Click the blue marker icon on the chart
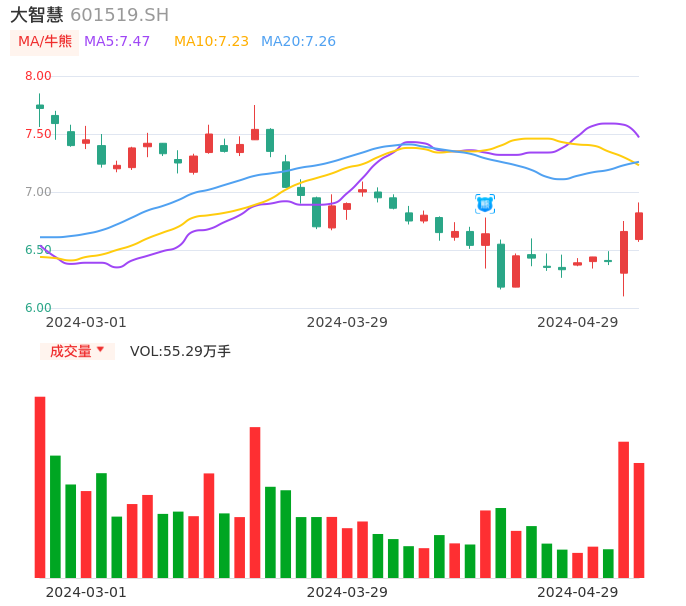This screenshot has height=606, width=686. (x=485, y=204)
